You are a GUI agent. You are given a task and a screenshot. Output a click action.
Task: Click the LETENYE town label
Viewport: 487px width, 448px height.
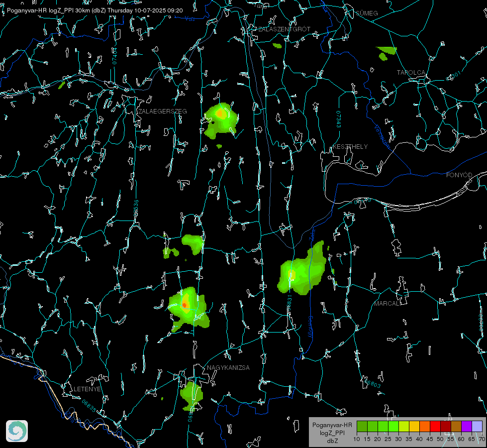[x=87, y=389]
